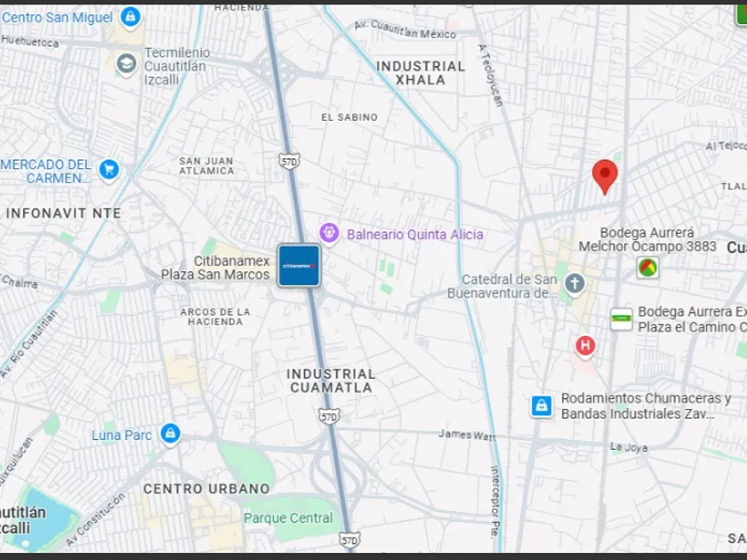Click the Av. Cuautitlan México street label
Screen dimensions: 747x560
tap(406, 28)
